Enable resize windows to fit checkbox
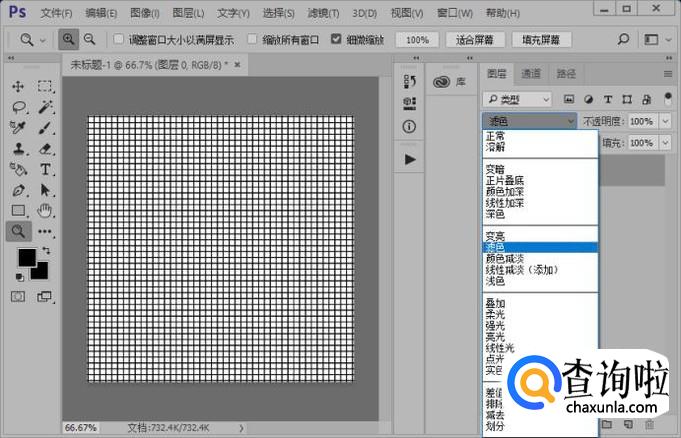 (x=119, y=40)
